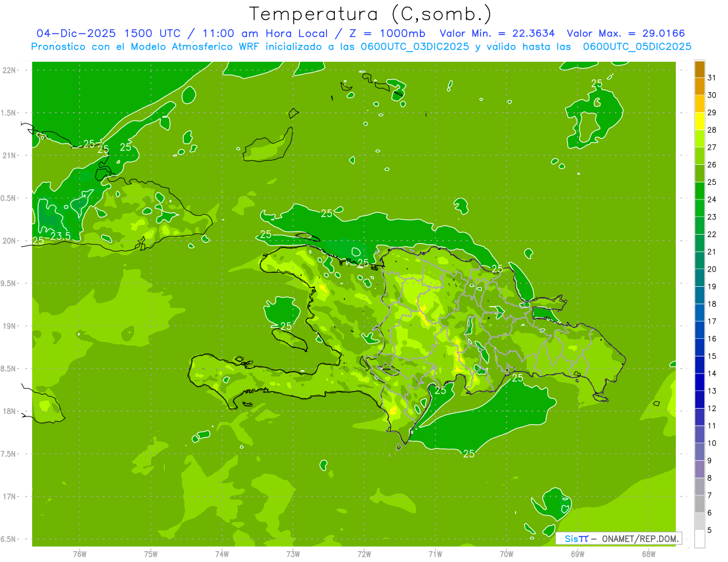Click the '10' colorbar legend value
The image size is (728, 562).
712,443
